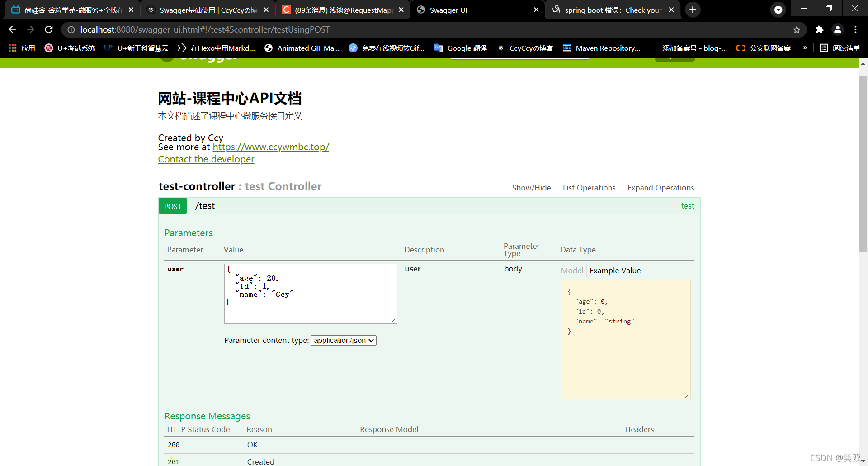The image size is (868, 466).
Task: Open the U+考试系统 bookmark
Action: tap(70, 48)
